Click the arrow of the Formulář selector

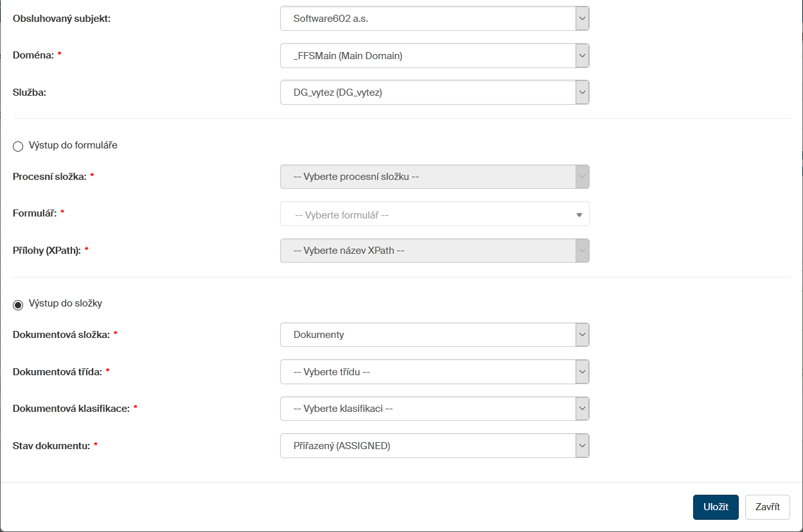click(x=579, y=215)
